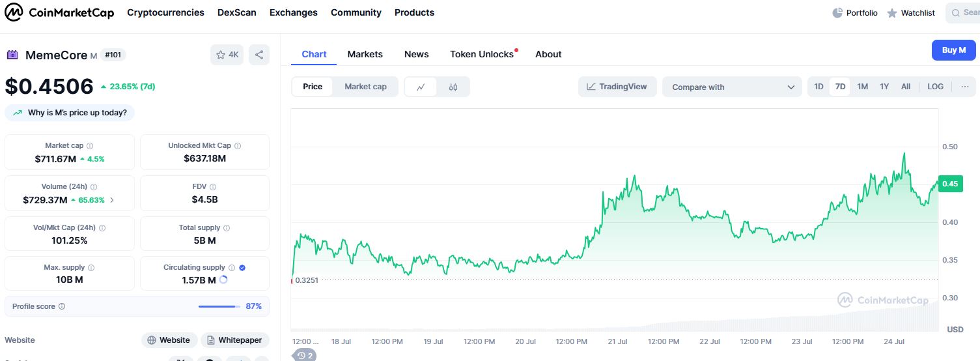Show Market cap info tooltip icon

point(90,146)
